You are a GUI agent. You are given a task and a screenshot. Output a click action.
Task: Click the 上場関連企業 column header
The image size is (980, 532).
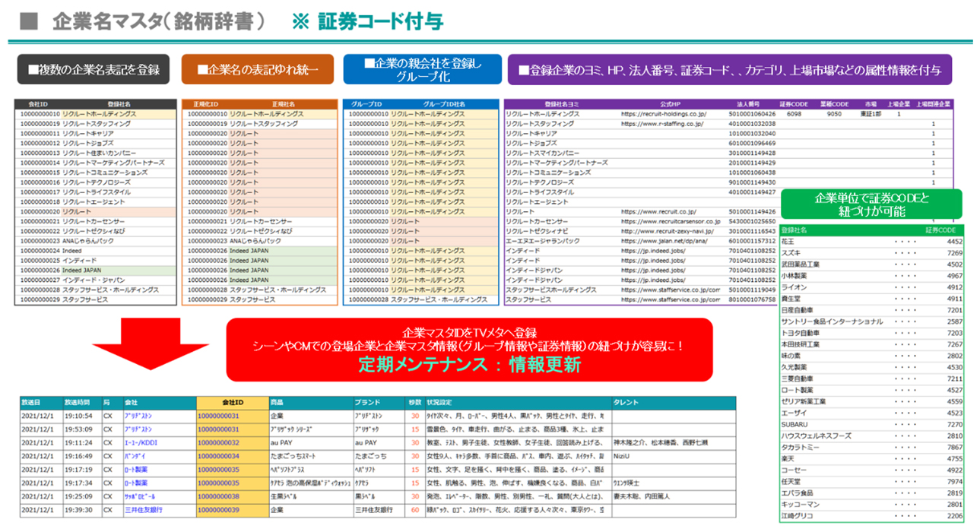(x=933, y=104)
